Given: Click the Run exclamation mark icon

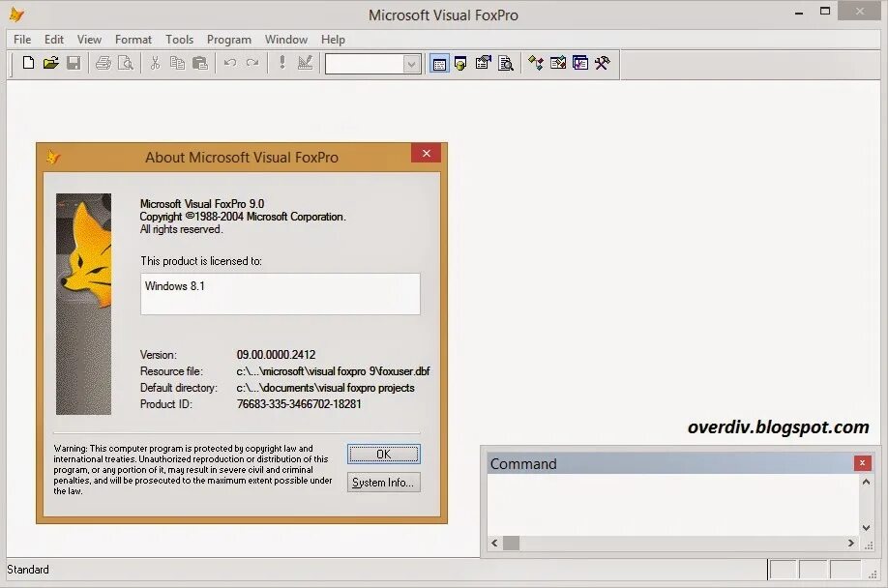Looking at the screenshot, I should click(282, 63).
